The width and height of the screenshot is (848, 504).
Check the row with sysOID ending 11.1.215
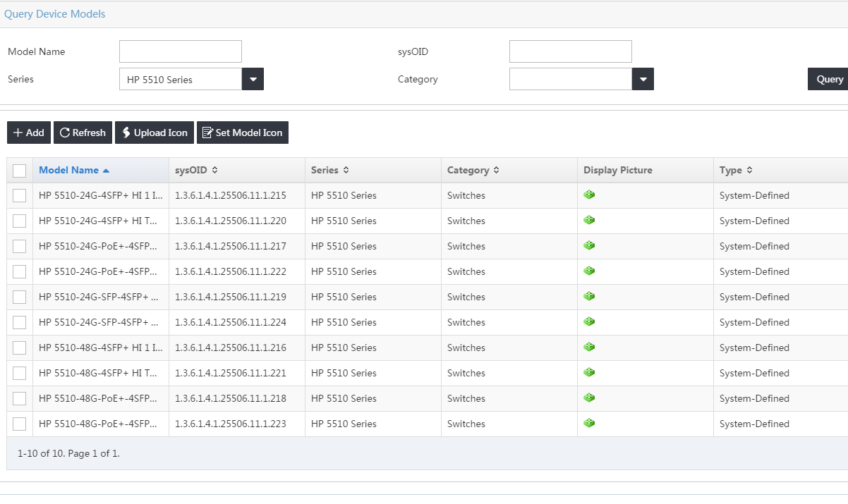click(20, 195)
